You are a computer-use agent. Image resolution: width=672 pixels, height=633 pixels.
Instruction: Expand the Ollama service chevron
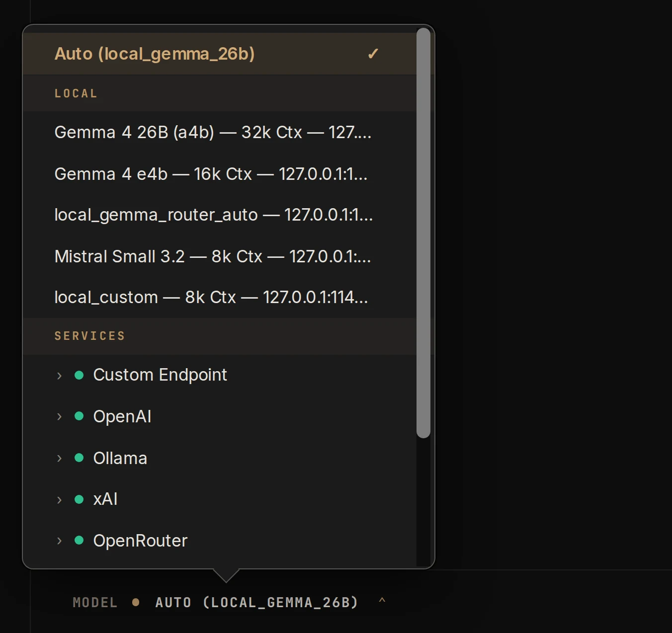coord(59,458)
